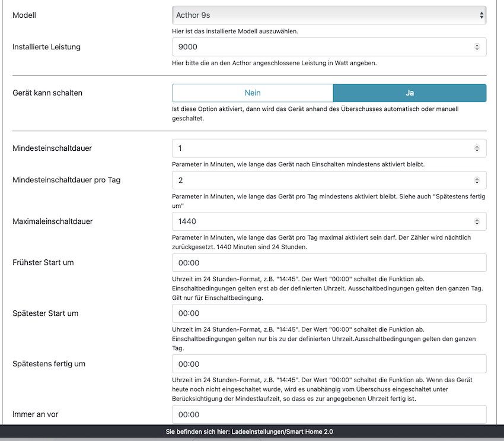504x441 pixels.
Task: Focus the Installierte Leistung field with 9000
Action: 320,47
